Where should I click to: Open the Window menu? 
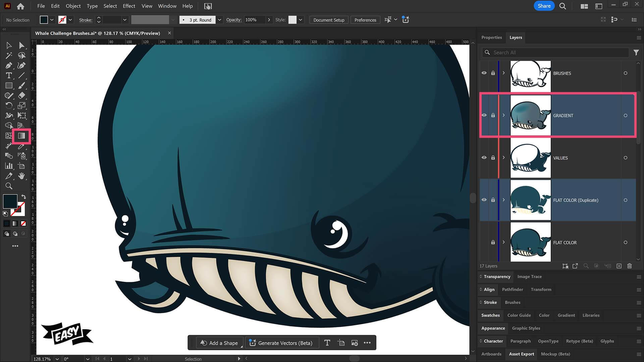167,6
